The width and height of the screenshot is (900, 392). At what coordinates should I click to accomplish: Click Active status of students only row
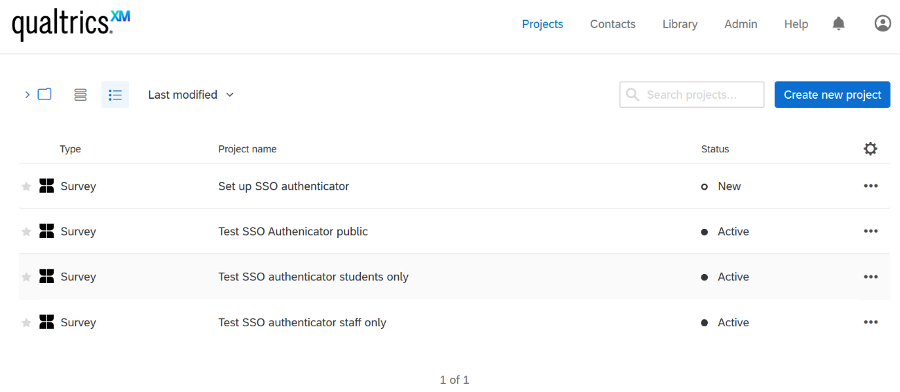coord(726,277)
